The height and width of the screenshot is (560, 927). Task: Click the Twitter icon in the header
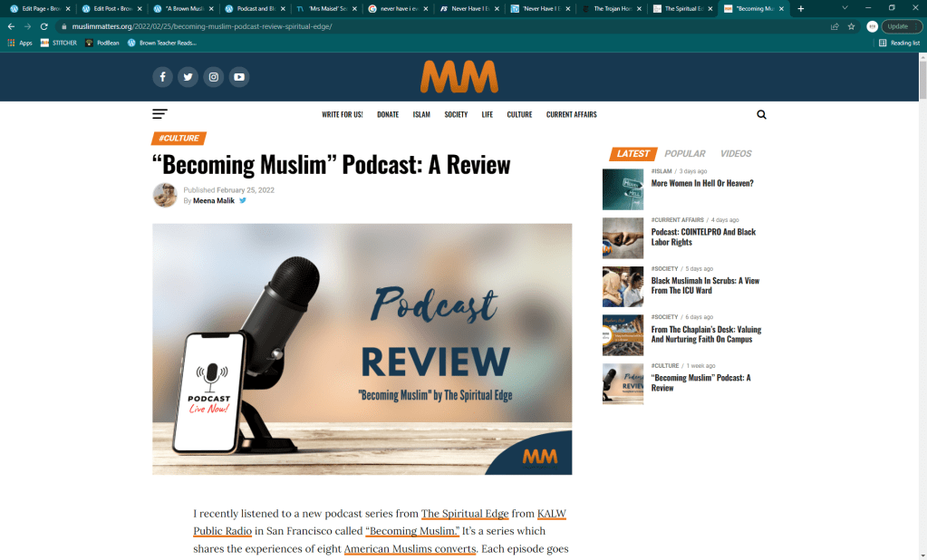click(188, 77)
